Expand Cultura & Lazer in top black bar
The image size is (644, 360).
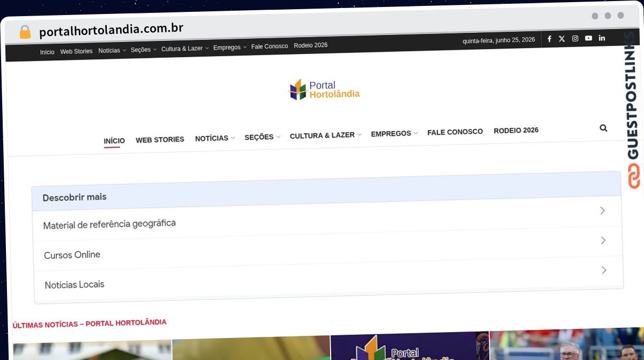(185, 48)
